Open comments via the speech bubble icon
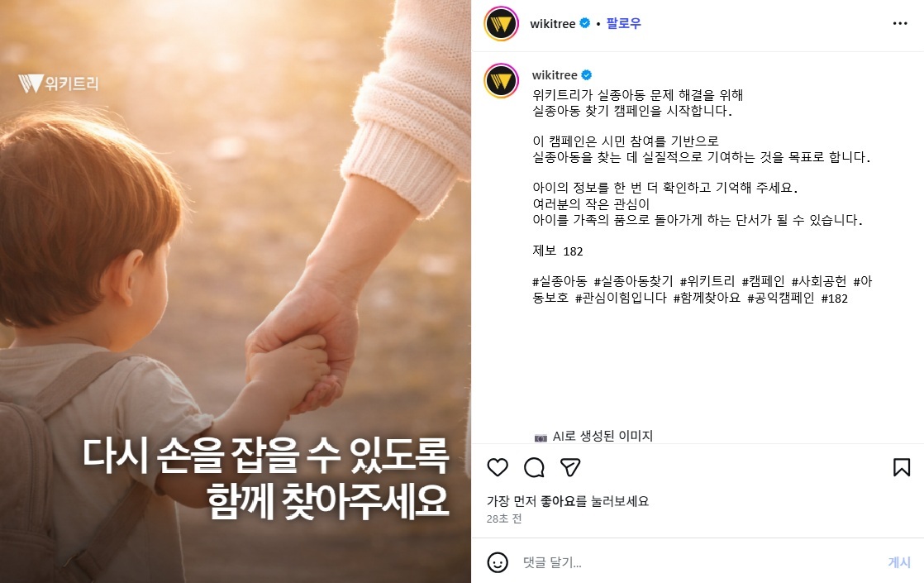The height and width of the screenshot is (583, 924). point(534,467)
